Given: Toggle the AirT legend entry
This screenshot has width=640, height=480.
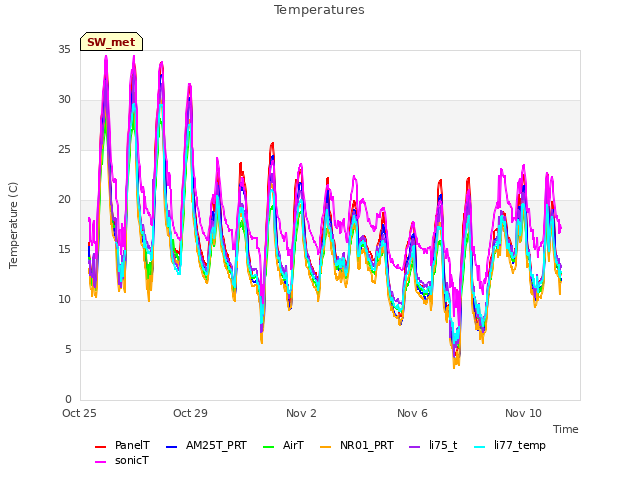Looking at the screenshot, I should [x=284, y=445].
